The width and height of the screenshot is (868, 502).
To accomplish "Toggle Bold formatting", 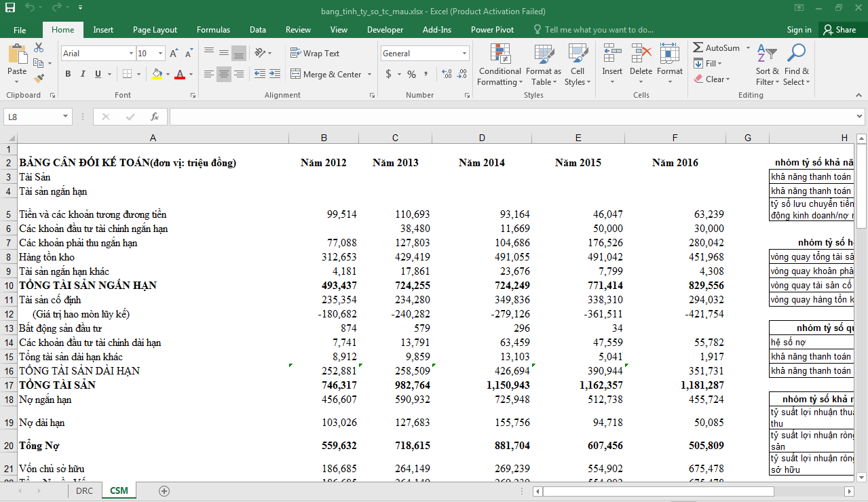I will [68, 74].
